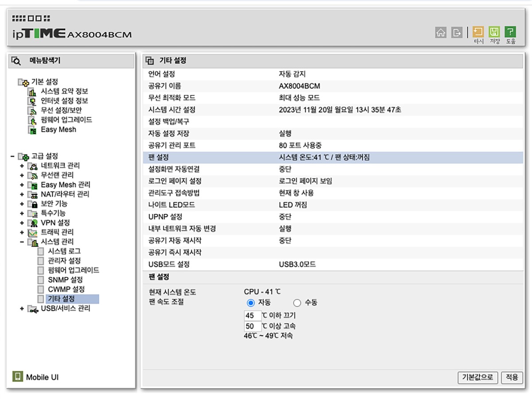Image resolution: width=532 pixels, height=399 pixels.
Task: Collapse the 고급 설정 tree section
Action: (12, 156)
